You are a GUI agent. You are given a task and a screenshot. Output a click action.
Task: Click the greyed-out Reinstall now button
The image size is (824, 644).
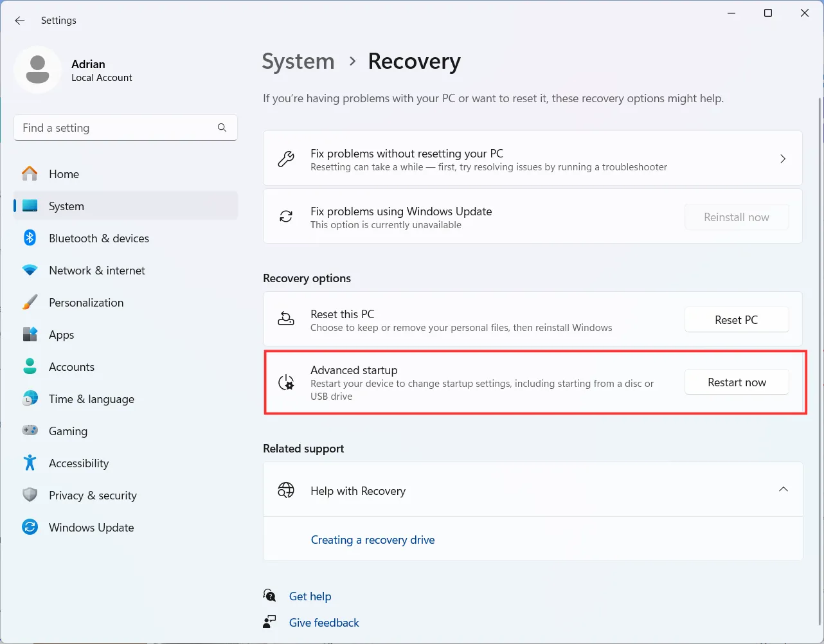(x=737, y=217)
